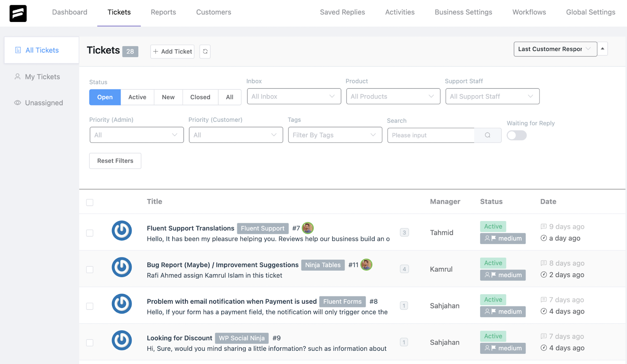
Task: Check the select all tickets checkbox
Action: click(x=90, y=203)
